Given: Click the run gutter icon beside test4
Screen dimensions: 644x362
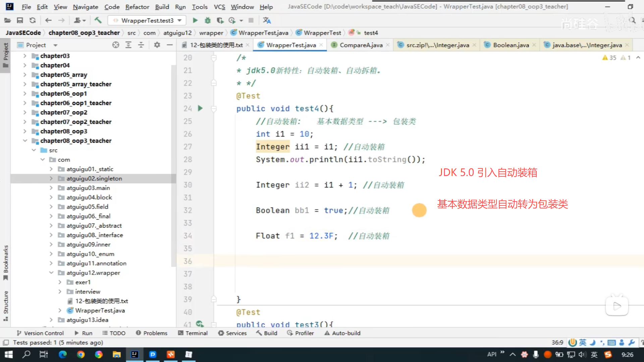Looking at the screenshot, I should pyautogui.click(x=200, y=108).
